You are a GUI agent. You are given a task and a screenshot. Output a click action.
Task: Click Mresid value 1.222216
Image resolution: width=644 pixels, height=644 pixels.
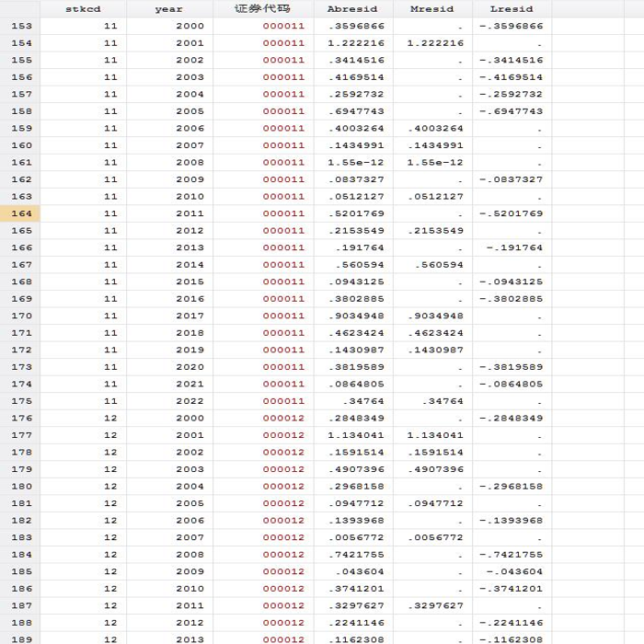point(435,43)
